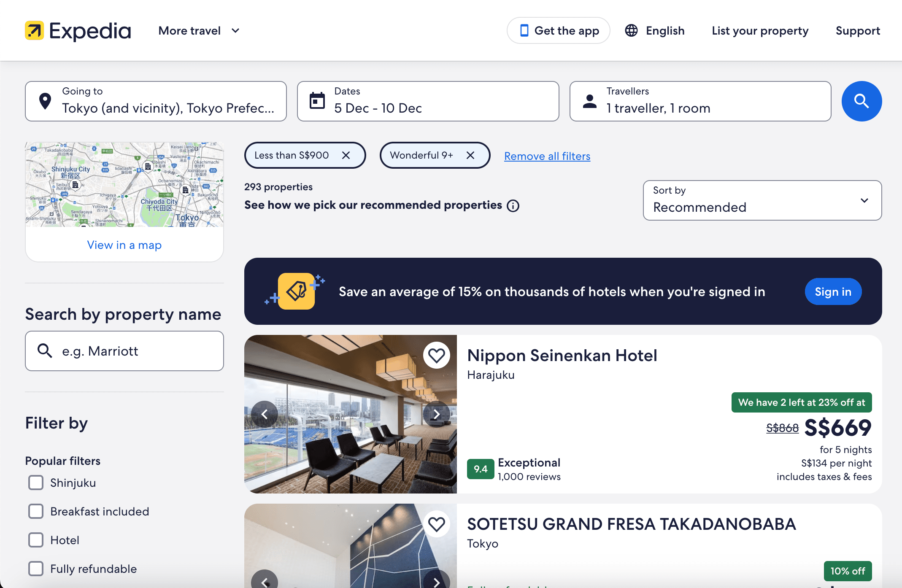902x588 pixels.
Task: Click the Expedia logo
Action: 78,30
